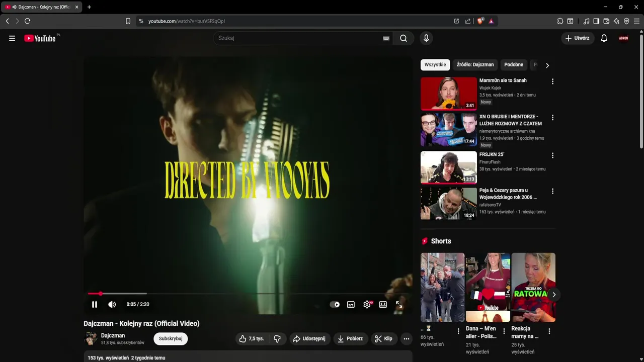Open the Dajczman channel avatar

(x=91, y=339)
